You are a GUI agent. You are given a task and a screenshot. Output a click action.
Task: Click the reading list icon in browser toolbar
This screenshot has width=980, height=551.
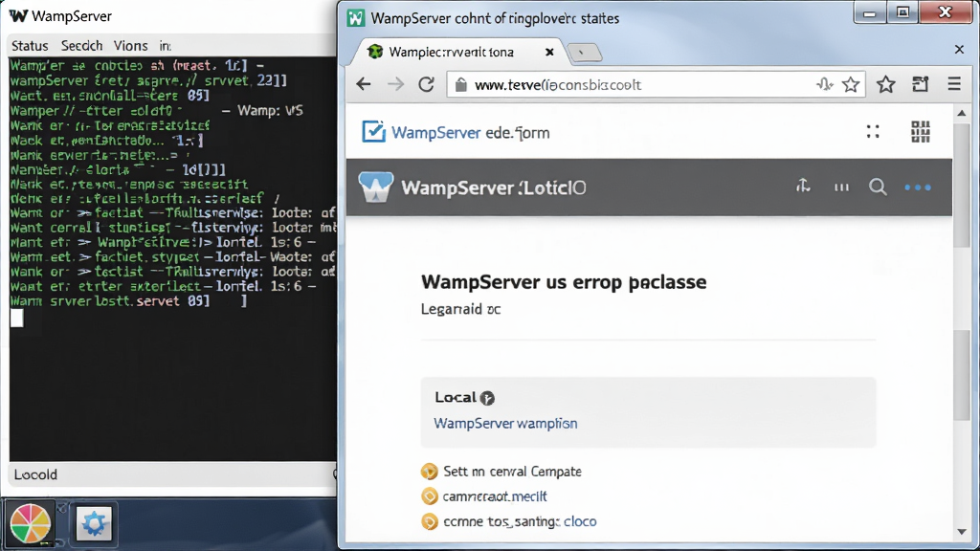pyautogui.click(x=920, y=84)
